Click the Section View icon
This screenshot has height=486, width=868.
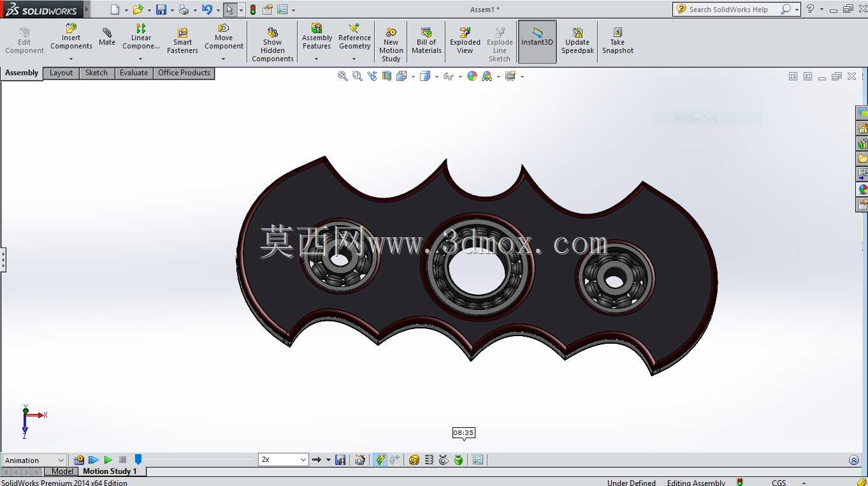pyautogui.click(x=387, y=76)
